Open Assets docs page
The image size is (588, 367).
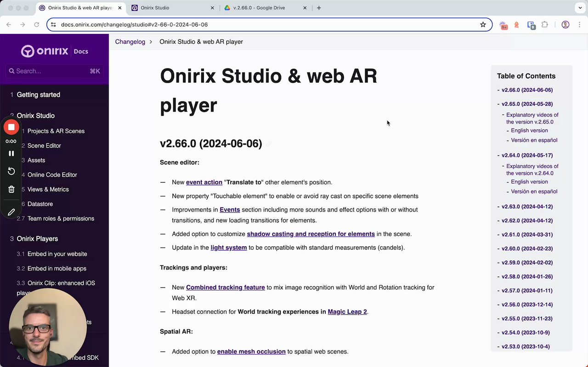coord(36,160)
